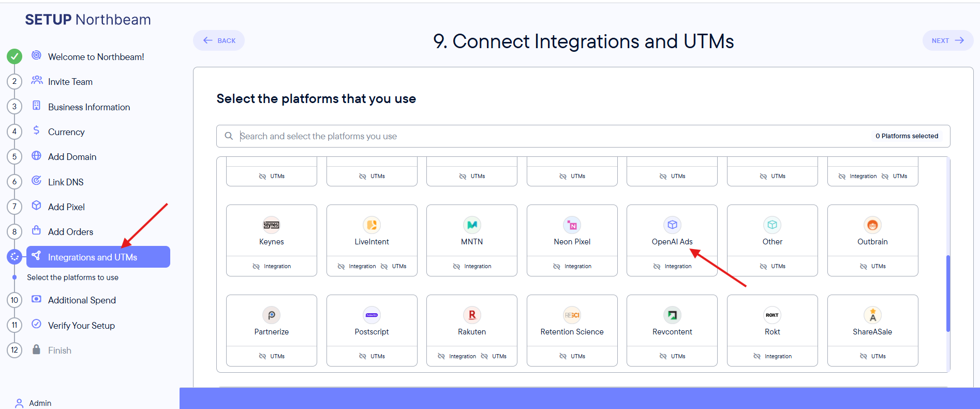Open the Invite Team people icon
The width and height of the screenshot is (980, 409).
pos(37,80)
